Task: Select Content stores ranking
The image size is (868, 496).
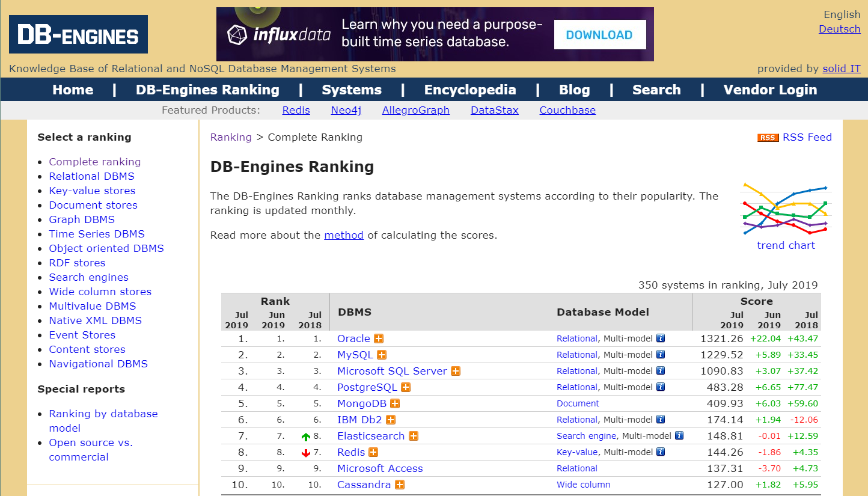Action: [87, 349]
